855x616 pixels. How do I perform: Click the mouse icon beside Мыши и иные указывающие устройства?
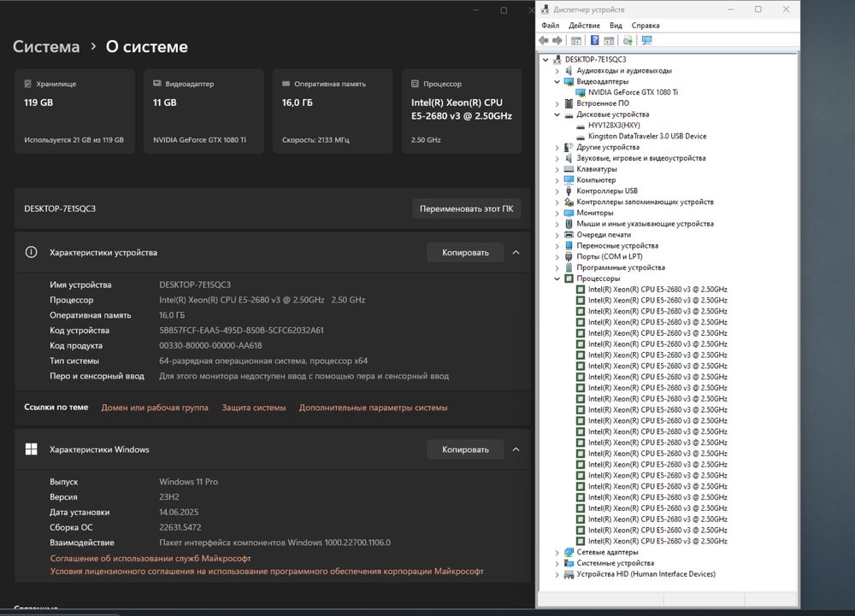point(569,224)
